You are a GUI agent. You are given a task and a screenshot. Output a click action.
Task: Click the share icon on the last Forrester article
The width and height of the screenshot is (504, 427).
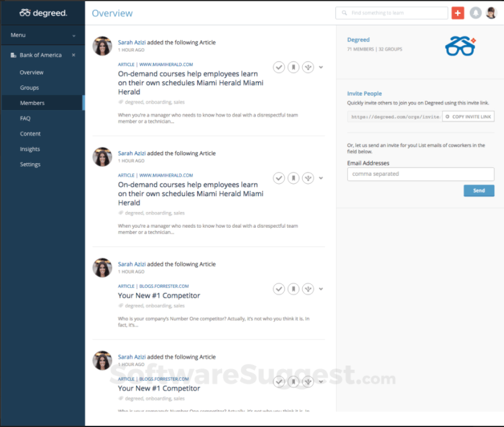pos(308,382)
